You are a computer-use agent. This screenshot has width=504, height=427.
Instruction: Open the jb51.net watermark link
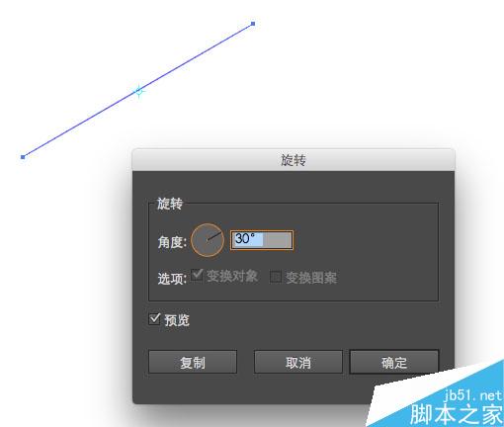(x=473, y=395)
